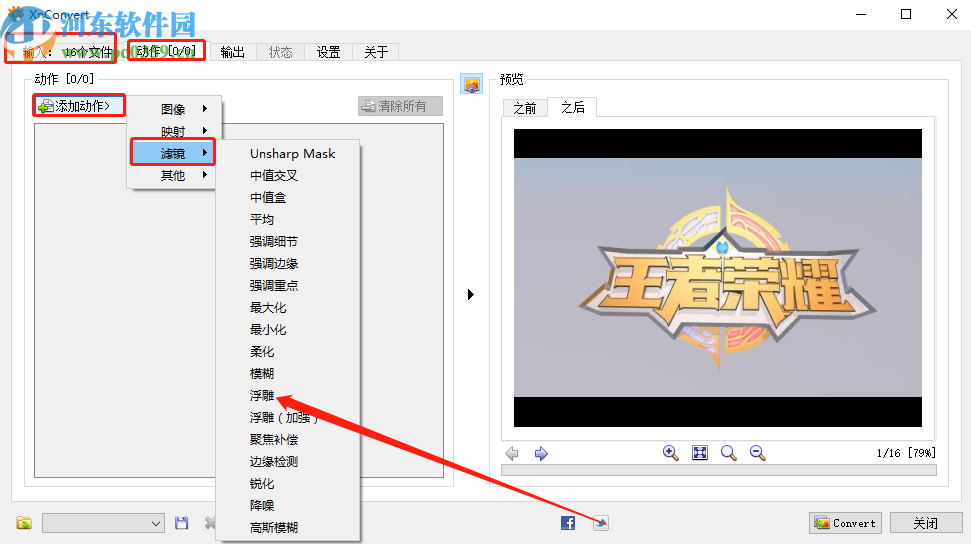
Task: Open the Facebook share icon
Action: pyautogui.click(x=568, y=523)
